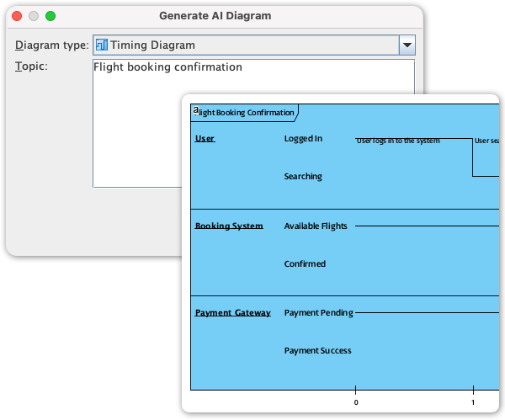Open the Diagram type dropdown arrow

[x=407, y=45]
